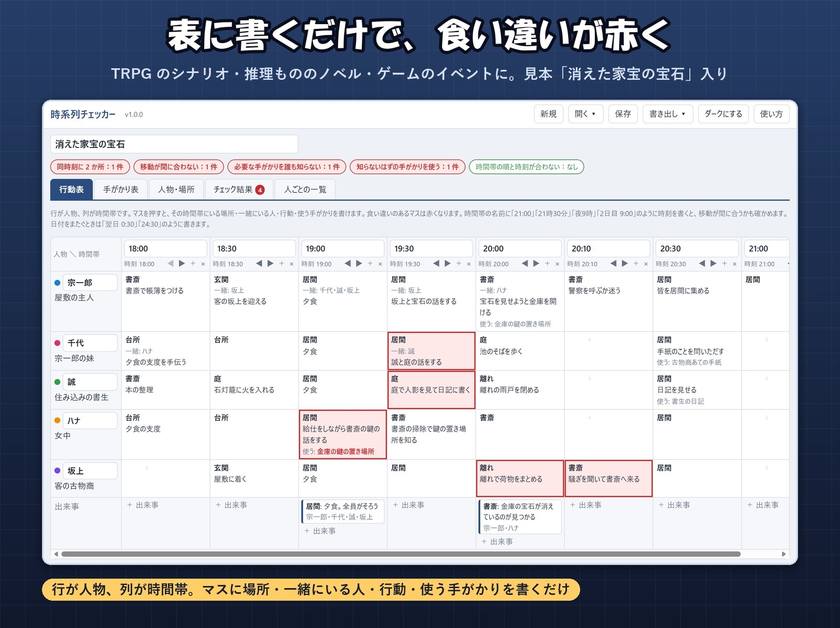This screenshot has height=628, width=840.
Task: Click the 時間帯の順と時刻が合わない status badge
Action: click(x=527, y=167)
